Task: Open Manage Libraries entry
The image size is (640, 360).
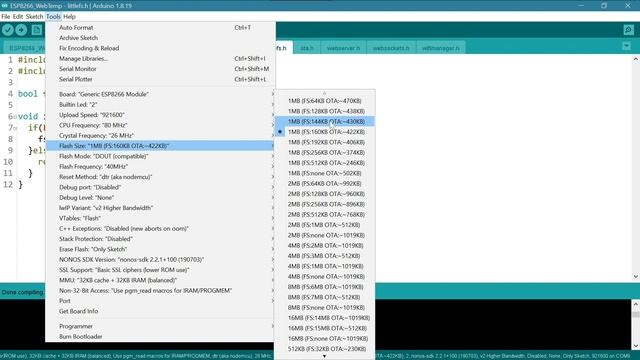Action: 160,59
